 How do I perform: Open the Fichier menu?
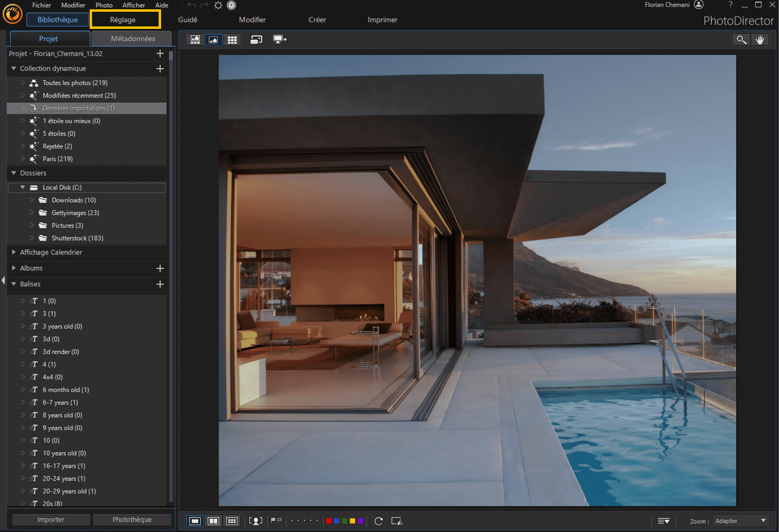coord(42,5)
